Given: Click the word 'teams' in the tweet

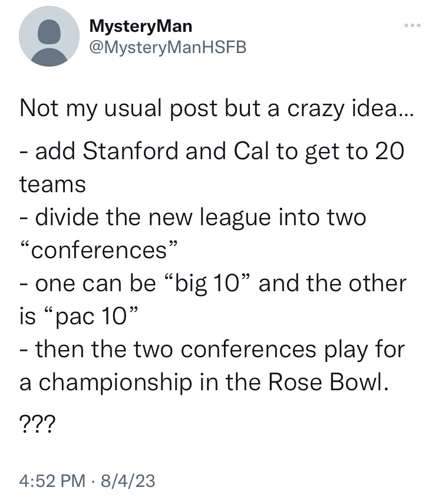Looking at the screenshot, I should point(52,185).
